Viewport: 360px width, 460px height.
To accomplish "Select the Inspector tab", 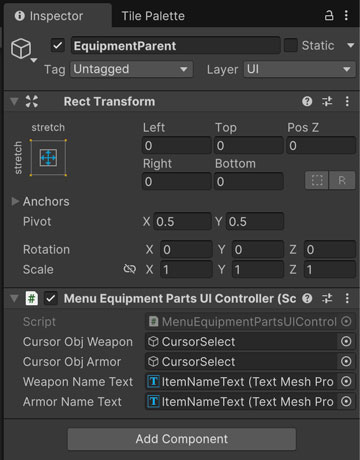I will point(57,16).
